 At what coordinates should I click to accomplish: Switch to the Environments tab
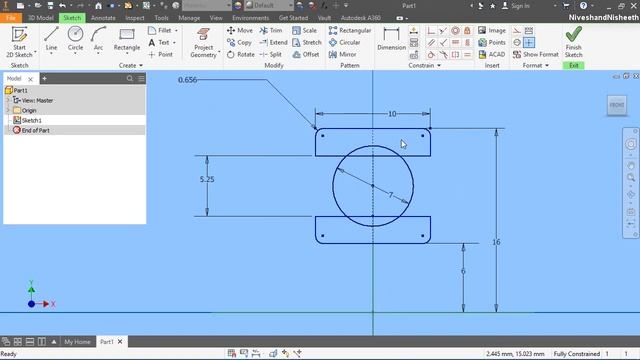[251, 18]
